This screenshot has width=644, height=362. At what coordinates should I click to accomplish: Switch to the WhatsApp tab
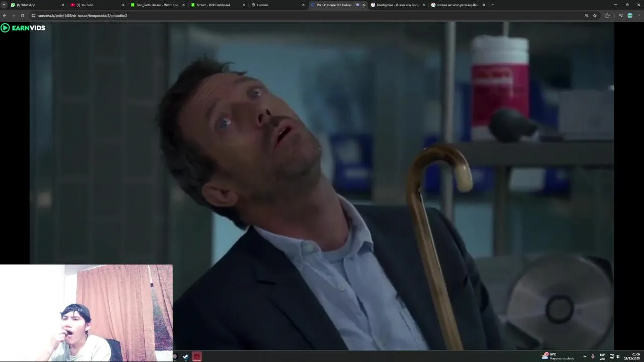point(37,5)
